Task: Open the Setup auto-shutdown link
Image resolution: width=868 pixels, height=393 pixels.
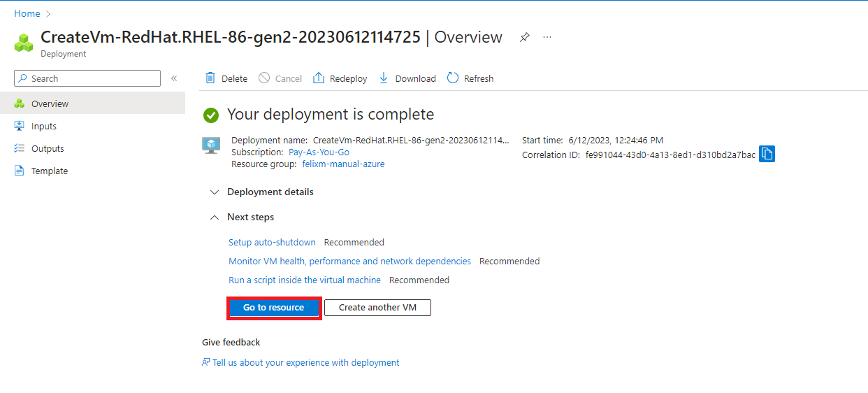Action: (272, 242)
